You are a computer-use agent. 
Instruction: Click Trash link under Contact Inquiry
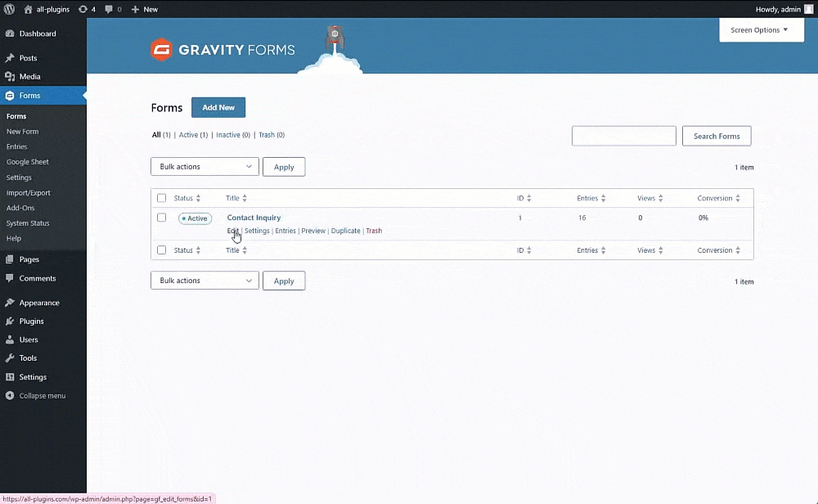374,231
